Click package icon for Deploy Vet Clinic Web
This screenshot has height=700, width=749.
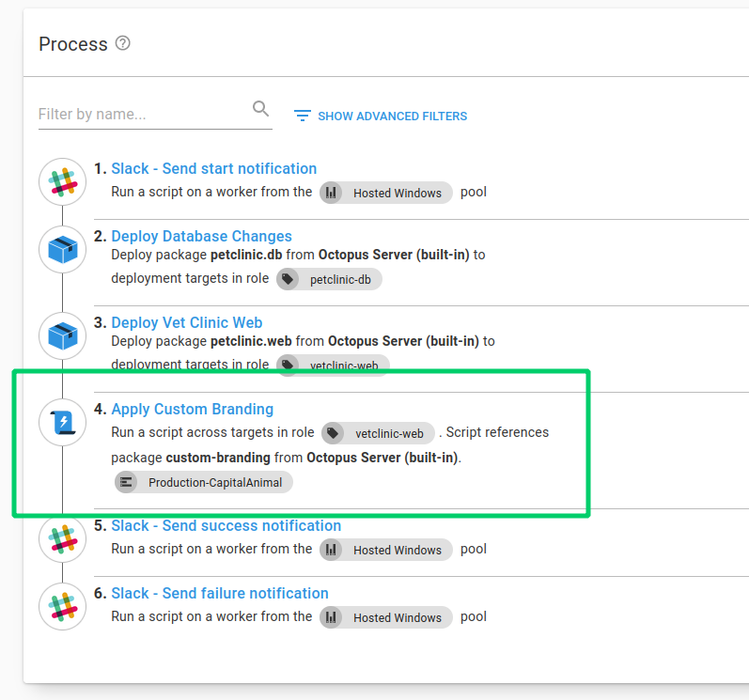tap(63, 336)
